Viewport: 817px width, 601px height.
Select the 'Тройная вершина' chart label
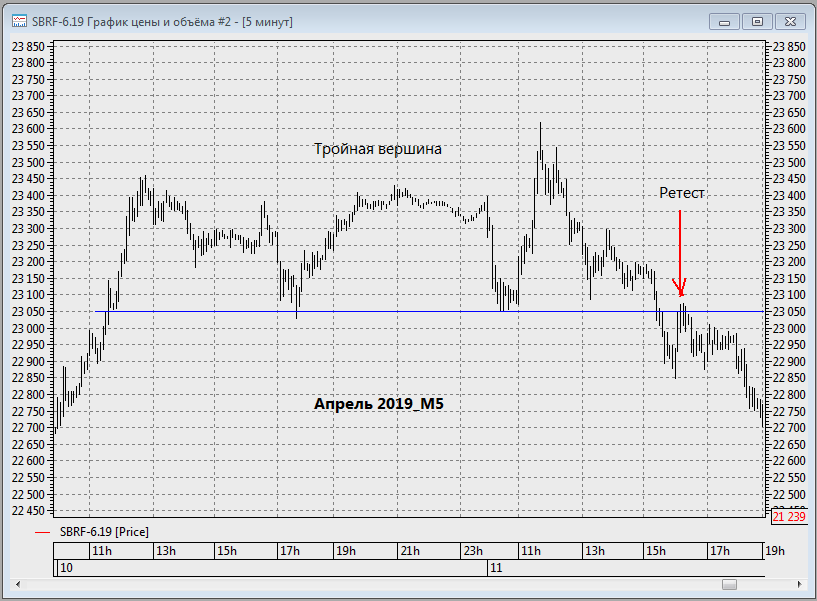coord(378,149)
